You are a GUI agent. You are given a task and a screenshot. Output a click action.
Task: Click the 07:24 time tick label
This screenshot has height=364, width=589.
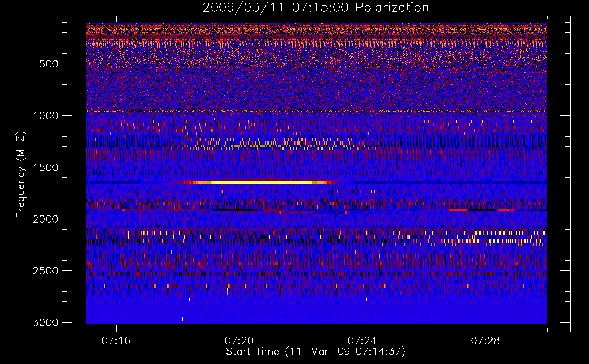[362, 341]
